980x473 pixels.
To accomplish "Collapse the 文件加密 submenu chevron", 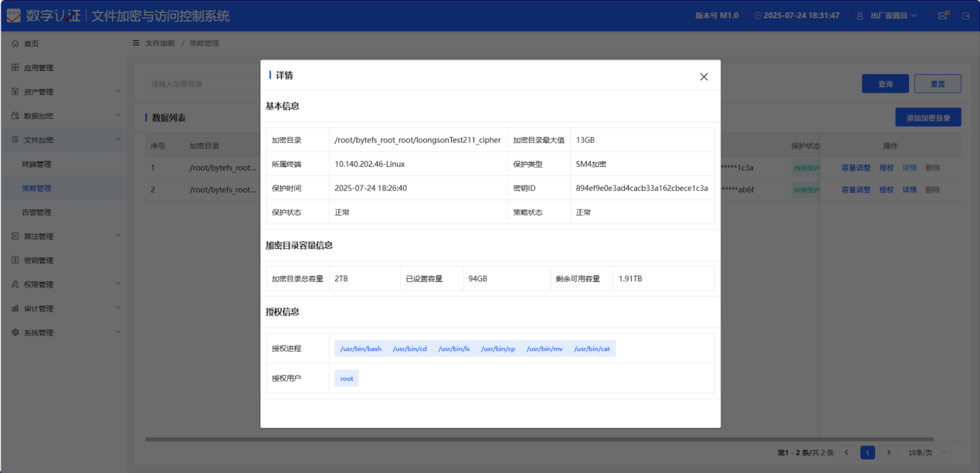I will click(x=118, y=139).
